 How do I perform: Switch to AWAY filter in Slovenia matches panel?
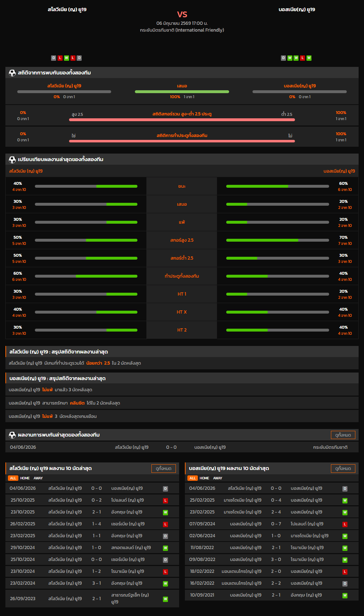(38, 478)
